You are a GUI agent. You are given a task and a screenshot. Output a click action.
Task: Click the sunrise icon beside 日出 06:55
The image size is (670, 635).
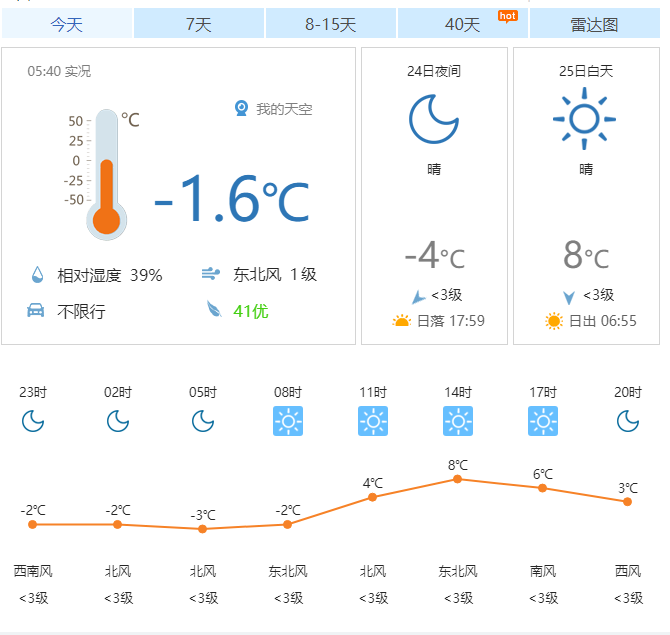click(554, 321)
